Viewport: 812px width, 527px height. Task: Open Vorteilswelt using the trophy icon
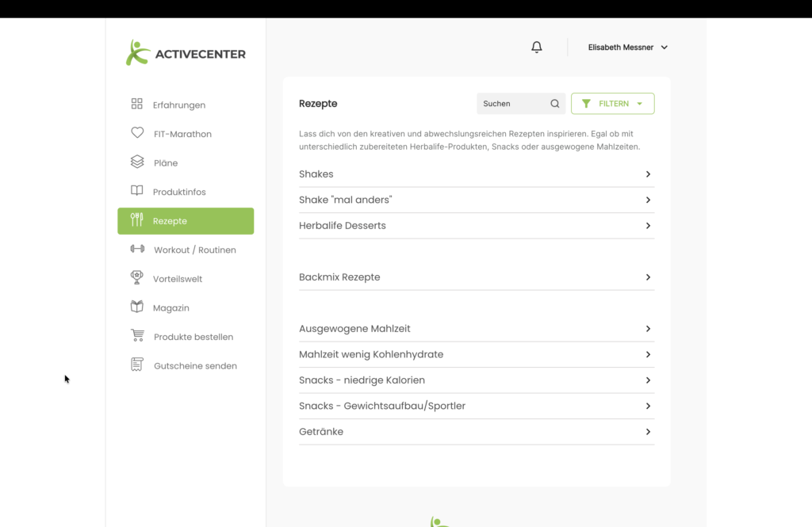point(136,278)
